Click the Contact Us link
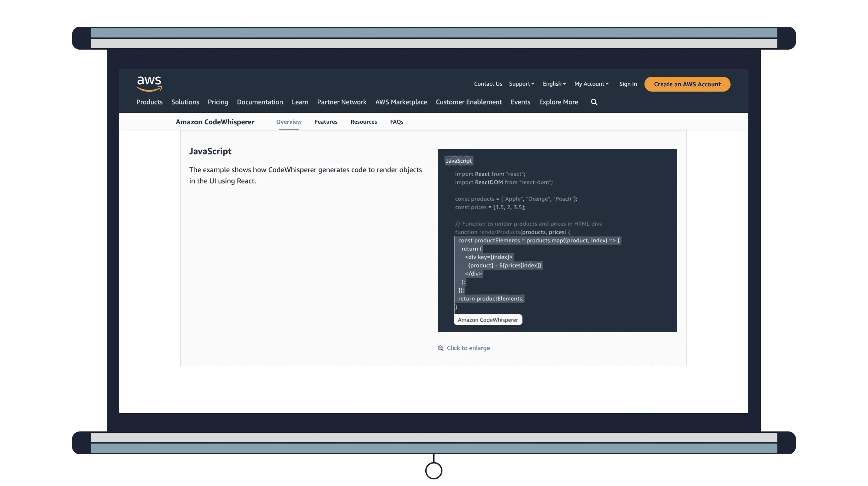 (x=488, y=84)
